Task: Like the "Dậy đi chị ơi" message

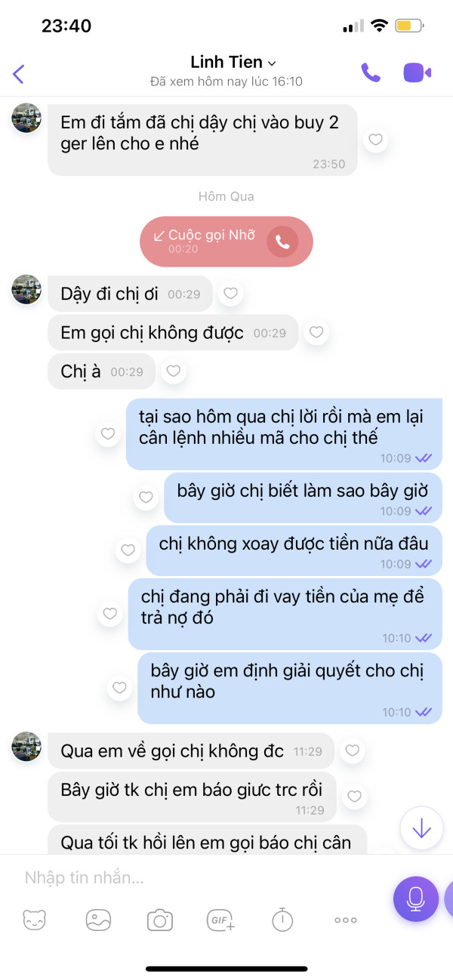Action: (x=231, y=294)
